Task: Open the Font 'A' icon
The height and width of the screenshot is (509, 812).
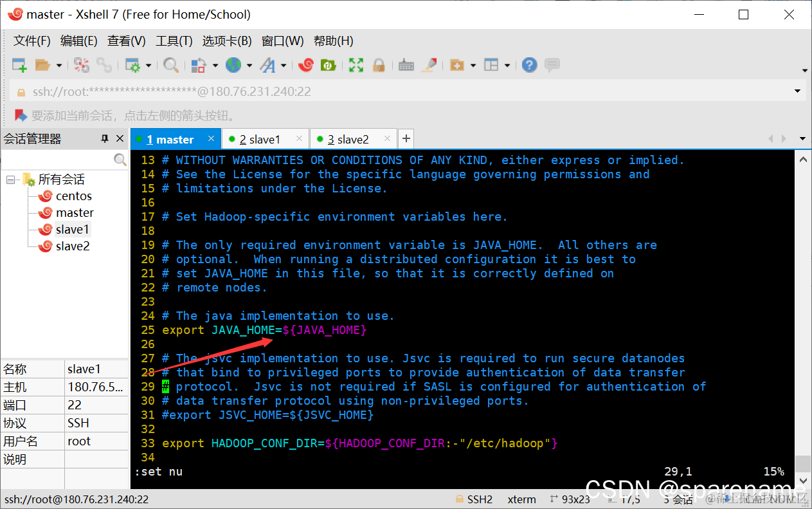Action: point(267,65)
